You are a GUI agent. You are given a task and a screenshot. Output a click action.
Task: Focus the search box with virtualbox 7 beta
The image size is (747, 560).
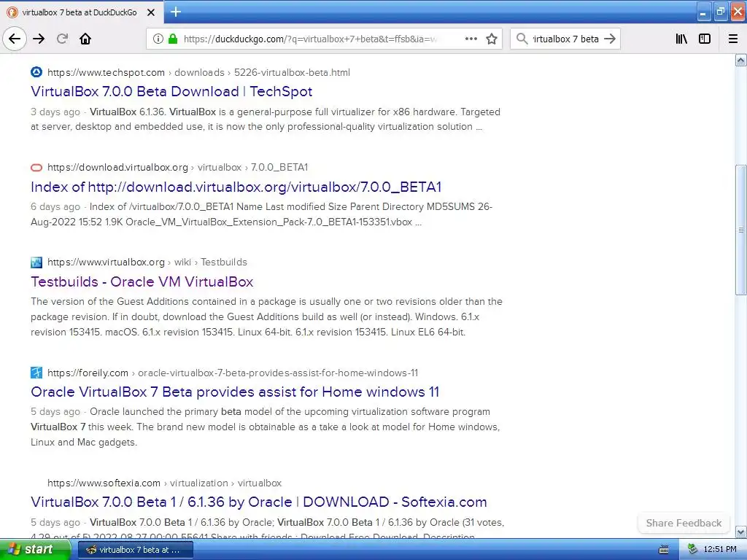(x=565, y=39)
